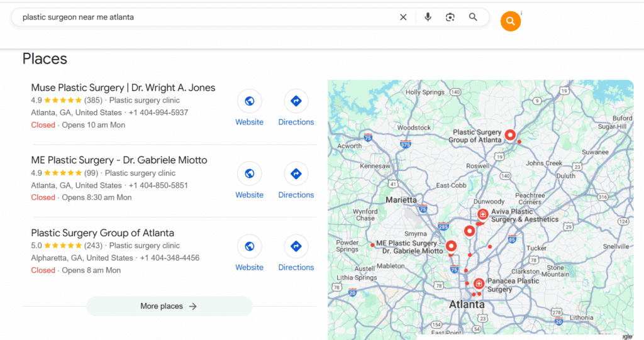Click the Marietta label on the map
Viewport: 644px width, 340px height.
tap(401, 200)
